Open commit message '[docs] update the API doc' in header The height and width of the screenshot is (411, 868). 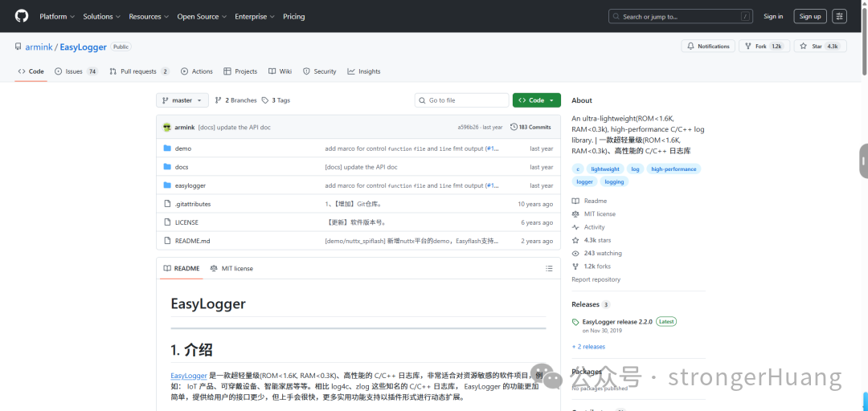(x=234, y=127)
